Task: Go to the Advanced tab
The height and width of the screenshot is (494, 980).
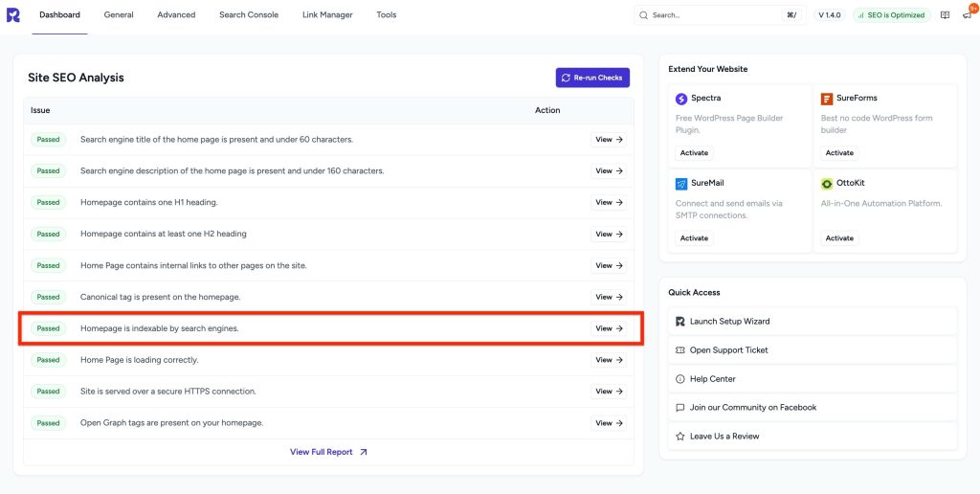Action: tap(176, 15)
